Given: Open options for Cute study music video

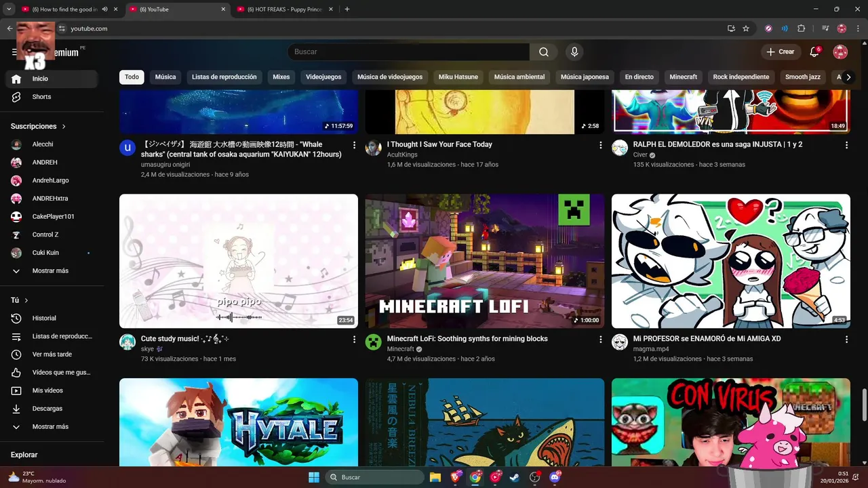Looking at the screenshot, I should pos(354,339).
